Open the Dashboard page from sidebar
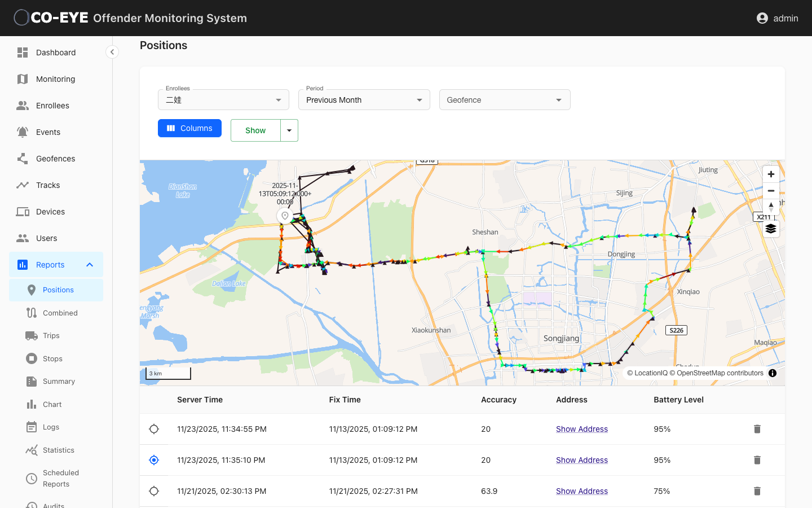The image size is (812, 508). tap(56, 52)
